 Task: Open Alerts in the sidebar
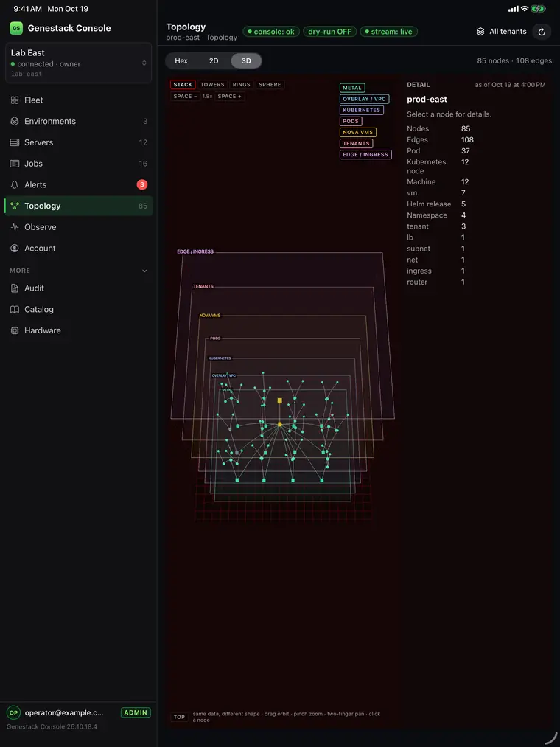tap(79, 185)
